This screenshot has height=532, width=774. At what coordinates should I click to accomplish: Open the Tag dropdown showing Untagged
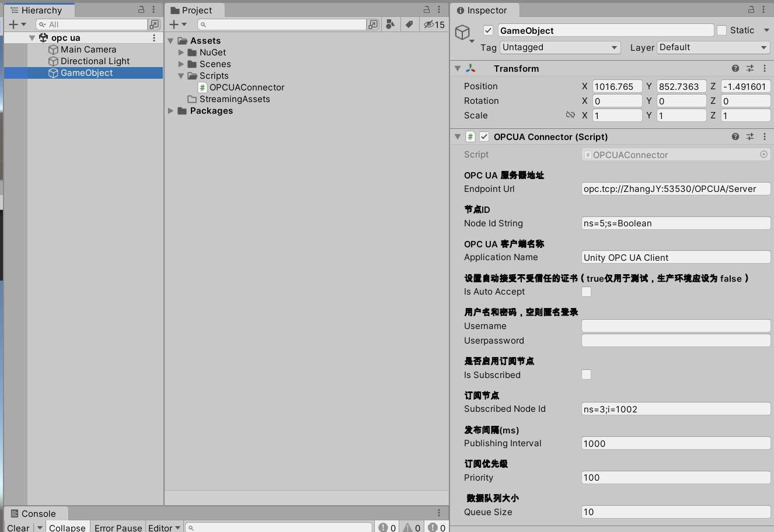click(x=560, y=47)
